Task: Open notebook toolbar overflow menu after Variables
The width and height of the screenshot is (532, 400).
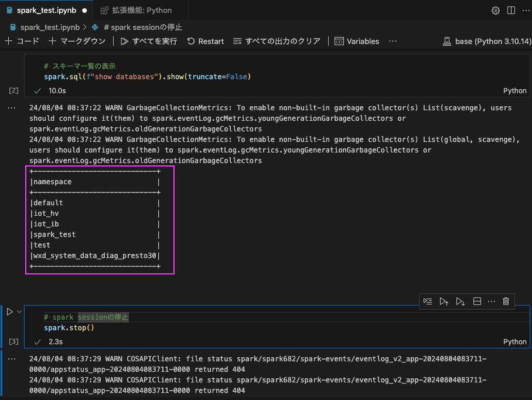Action: tap(393, 42)
